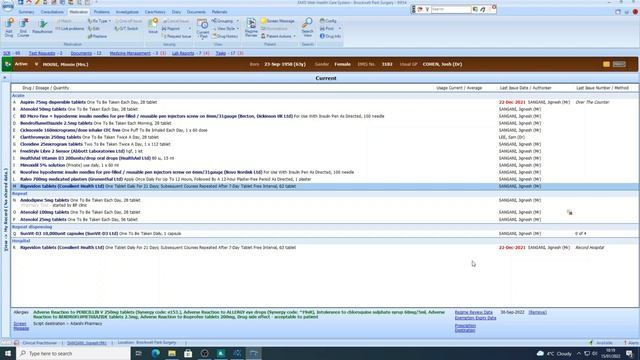Click the Screen Message link at bottom left
The height and width of the screenshot is (360, 640).
tap(21, 326)
